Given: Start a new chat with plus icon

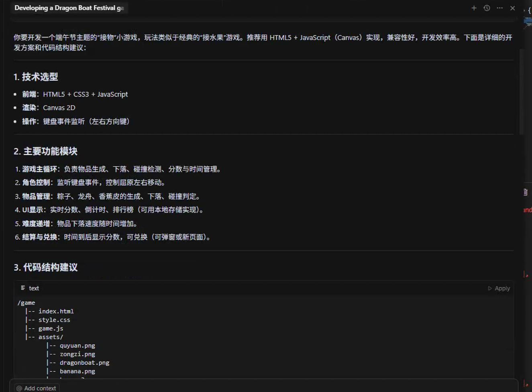Looking at the screenshot, I should (474, 8).
